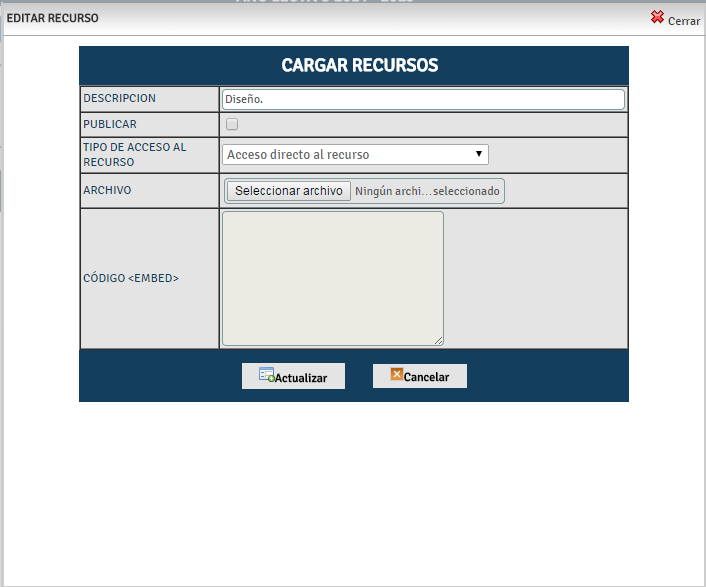Click the Descripcion field containing Diseño.
The width and height of the screenshot is (706, 587).
coord(423,99)
